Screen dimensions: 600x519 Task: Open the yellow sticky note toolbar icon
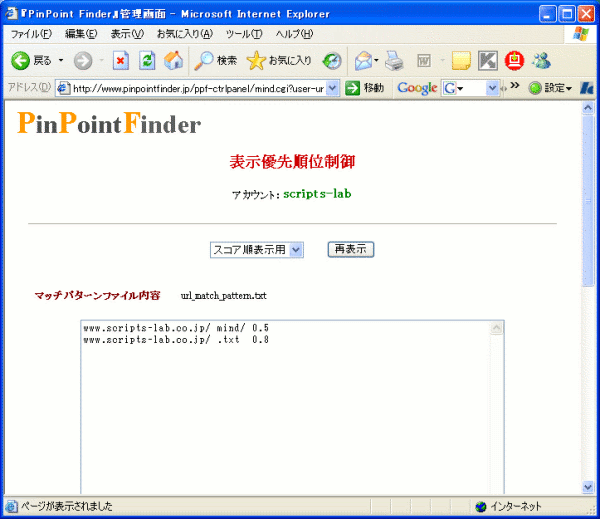point(461,60)
